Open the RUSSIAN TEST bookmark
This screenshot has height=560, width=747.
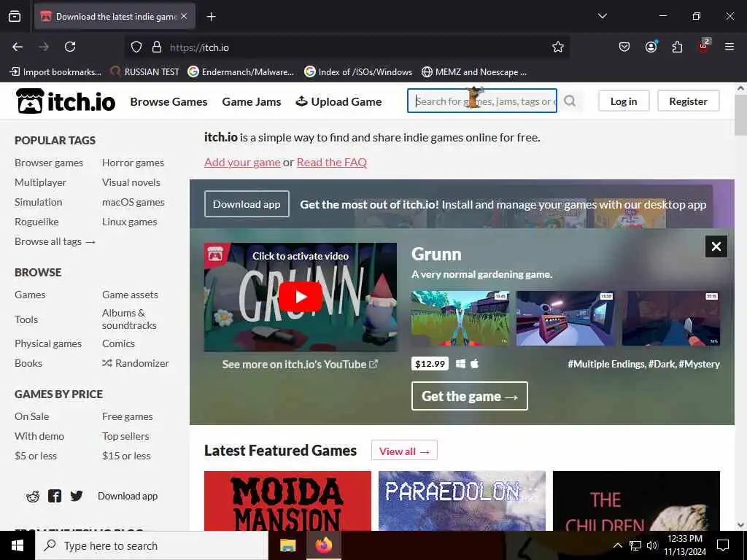click(145, 71)
